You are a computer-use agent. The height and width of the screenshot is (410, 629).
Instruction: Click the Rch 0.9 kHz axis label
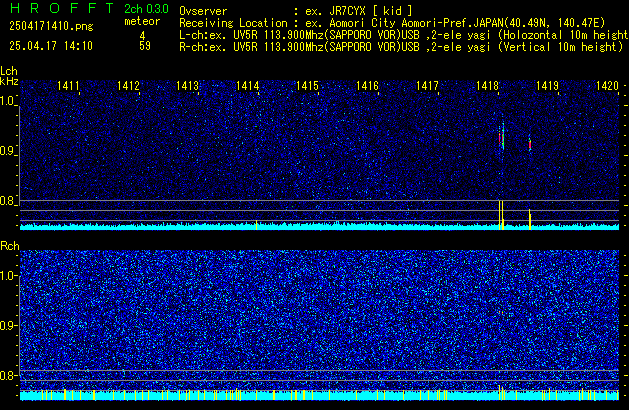coord(8,325)
